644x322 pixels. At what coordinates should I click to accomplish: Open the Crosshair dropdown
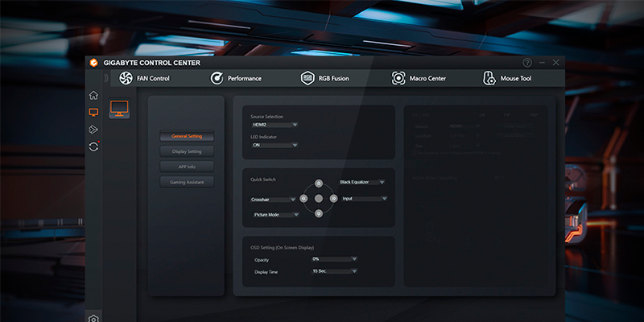click(x=274, y=200)
